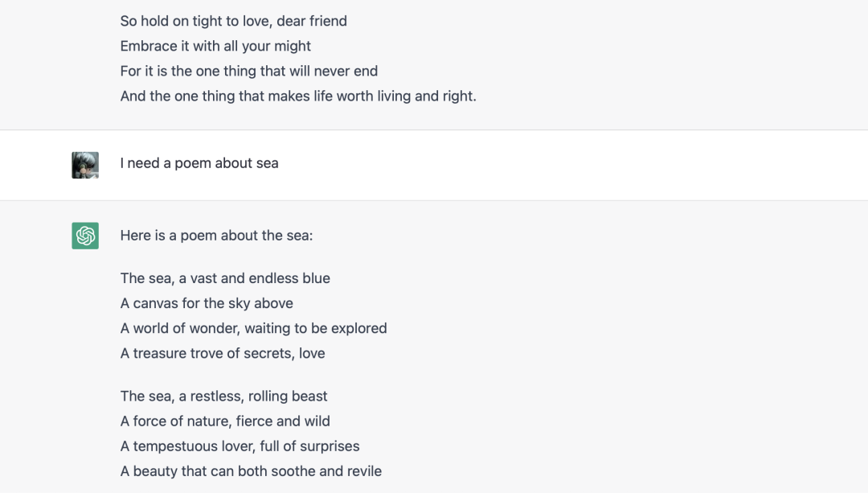The width and height of the screenshot is (868, 493).
Task: Click the line beginning "And the one thing that makes"
Action: (298, 96)
